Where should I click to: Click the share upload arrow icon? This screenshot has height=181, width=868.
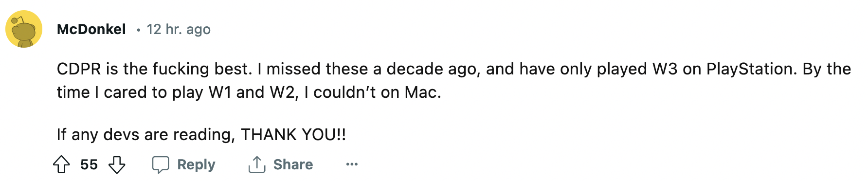click(257, 164)
